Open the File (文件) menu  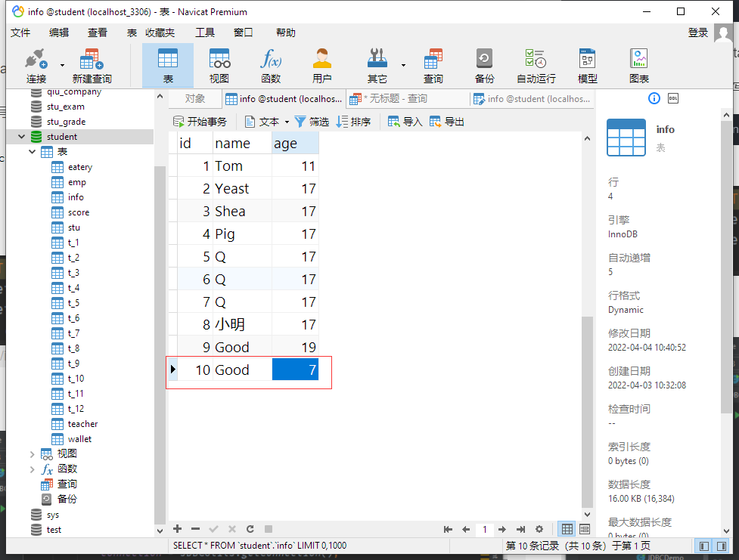[20, 32]
